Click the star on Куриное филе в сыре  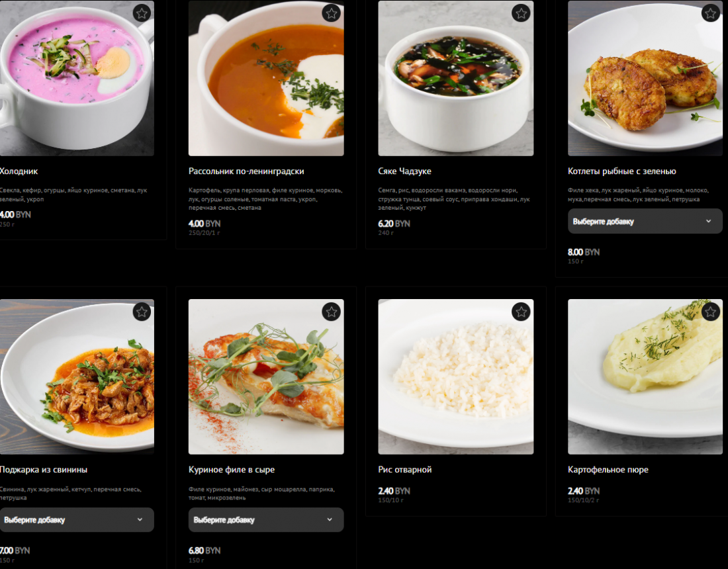332,312
